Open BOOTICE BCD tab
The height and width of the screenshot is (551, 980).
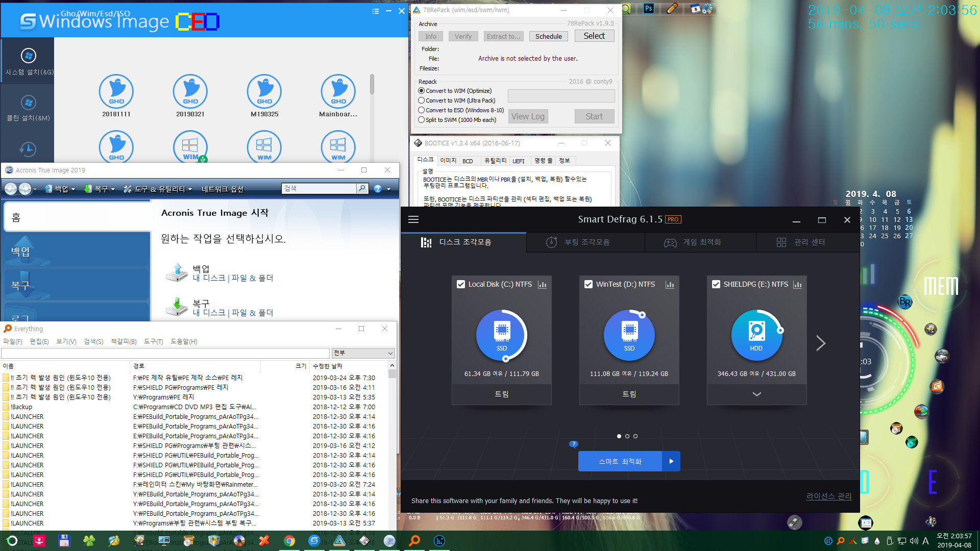point(468,161)
